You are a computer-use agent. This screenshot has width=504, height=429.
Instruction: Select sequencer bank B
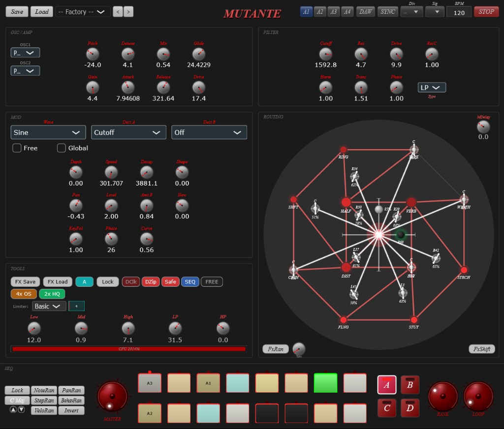click(x=409, y=385)
